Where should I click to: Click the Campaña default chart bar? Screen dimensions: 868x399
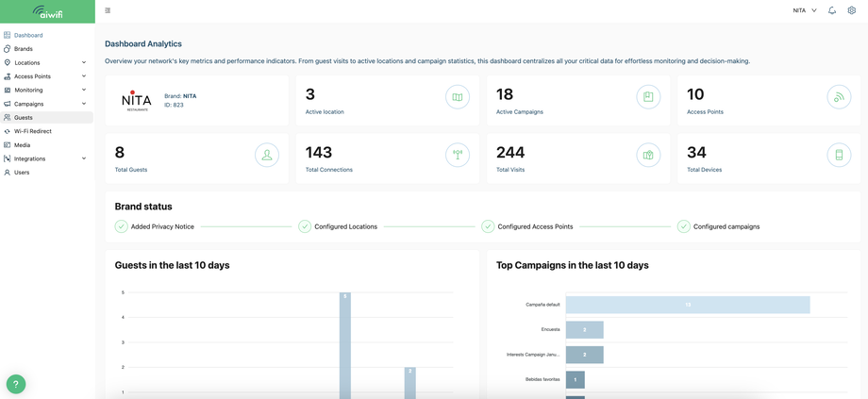click(x=688, y=305)
